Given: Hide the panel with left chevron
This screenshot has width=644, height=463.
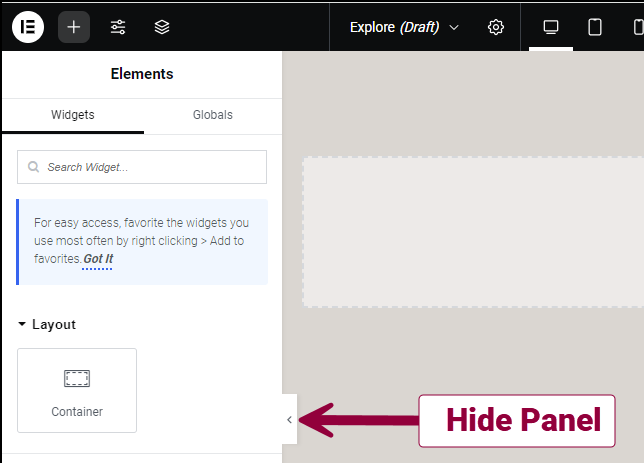Looking at the screenshot, I should pyautogui.click(x=290, y=419).
